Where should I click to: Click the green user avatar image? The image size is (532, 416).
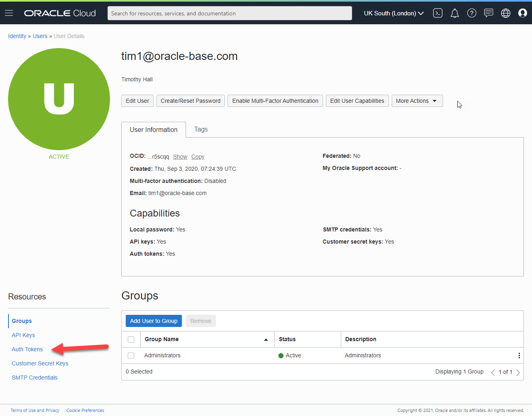click(59, 99)
